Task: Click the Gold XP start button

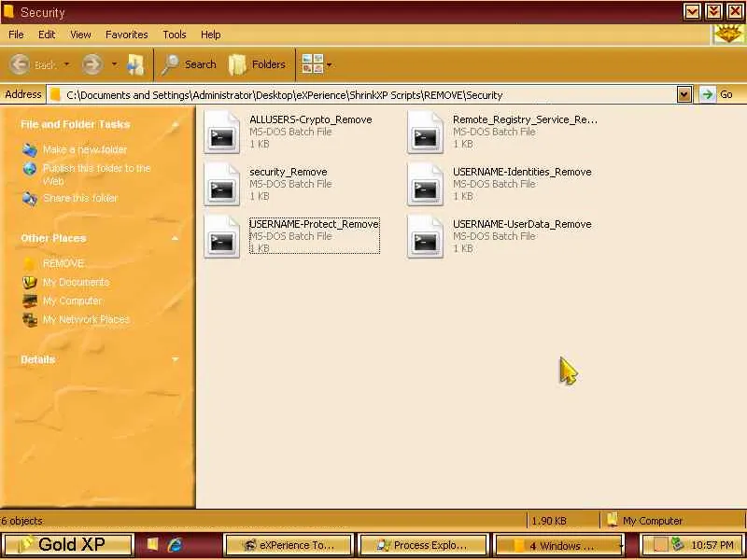Action: [x=67, y=545]
